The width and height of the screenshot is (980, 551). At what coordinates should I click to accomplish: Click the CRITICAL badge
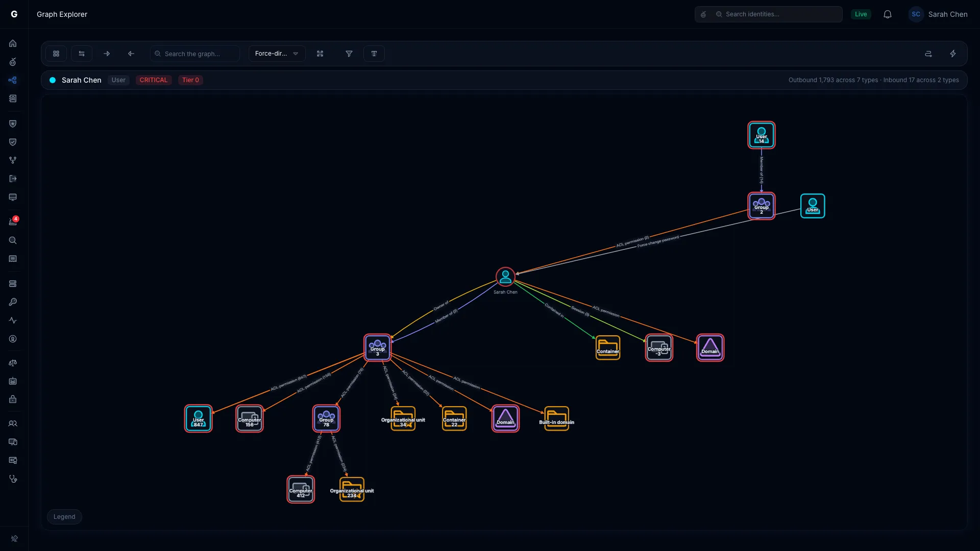click(x=154, y=80)
